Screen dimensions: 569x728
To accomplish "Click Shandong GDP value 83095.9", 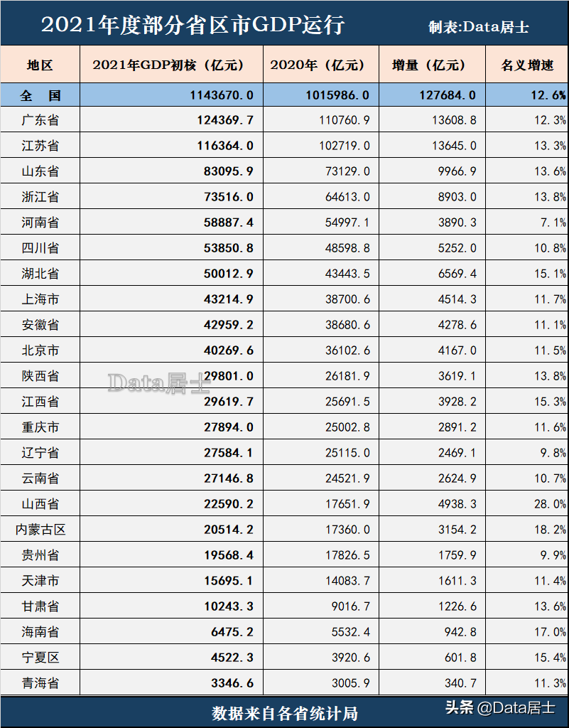I will click(x=229, y=171).
